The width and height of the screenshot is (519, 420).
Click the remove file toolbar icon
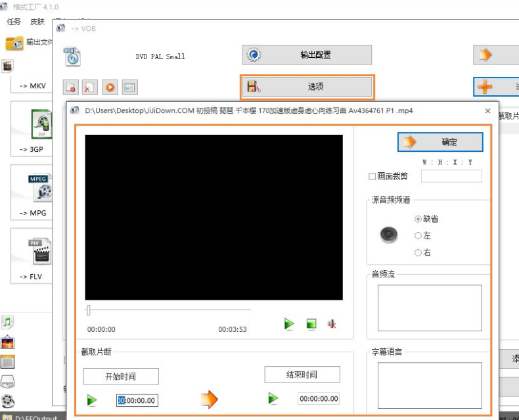click(x=70, y=87)
